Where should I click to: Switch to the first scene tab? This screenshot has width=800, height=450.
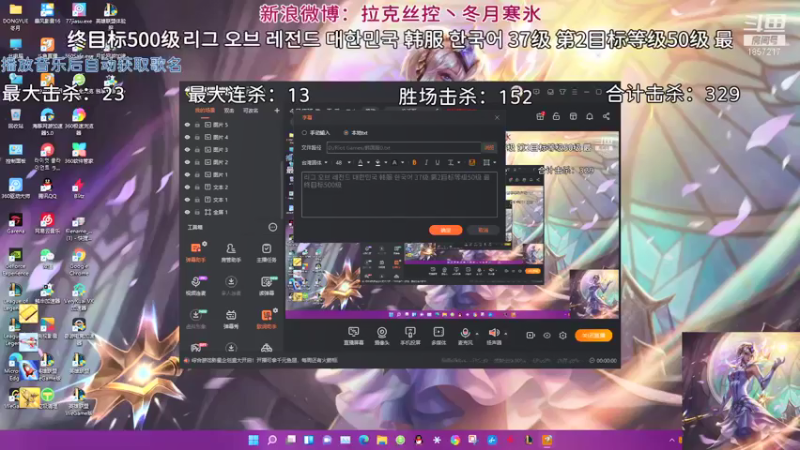coord(205,110)
